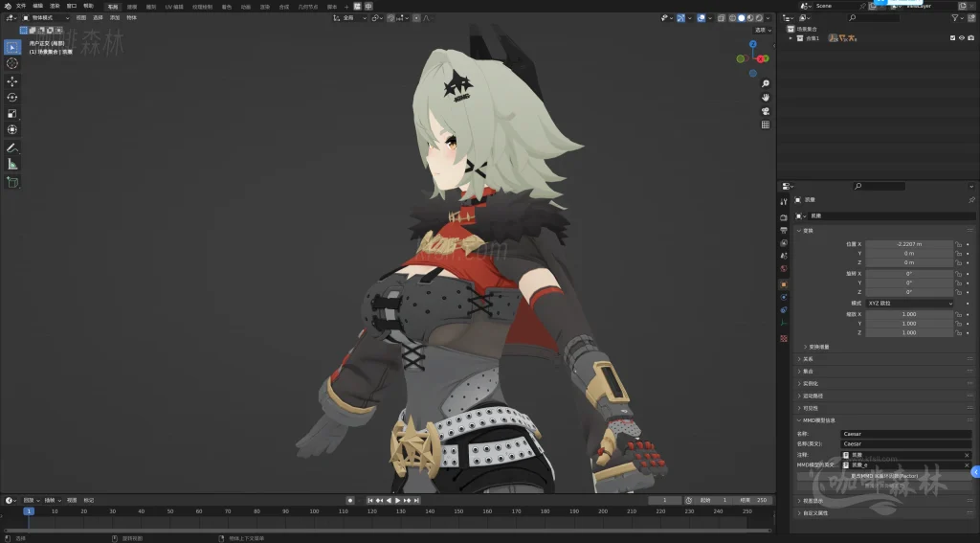Switch viewport to material preview shading
The width and height of the screenshot is (980, 543).
click(750, 18)
